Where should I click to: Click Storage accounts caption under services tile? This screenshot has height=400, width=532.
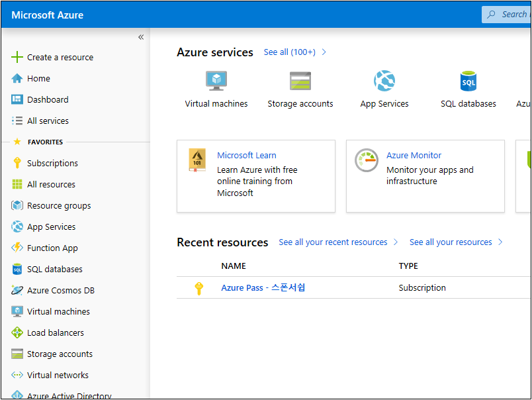point(300,103)
